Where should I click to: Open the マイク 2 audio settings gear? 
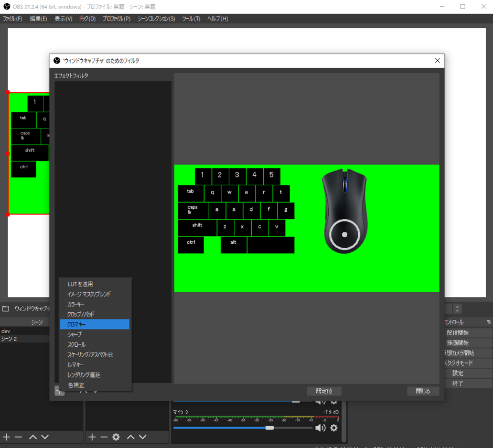[x=334, y=428]
